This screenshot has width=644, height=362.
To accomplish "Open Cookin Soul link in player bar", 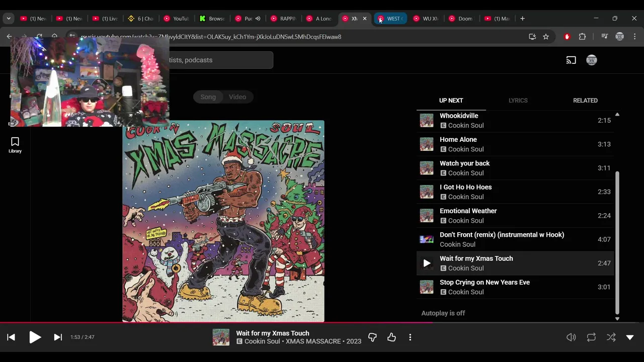I will click(262, 341).
